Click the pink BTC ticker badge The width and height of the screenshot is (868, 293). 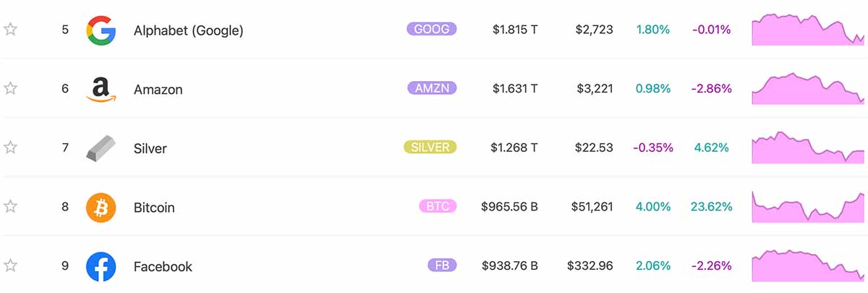438,207
